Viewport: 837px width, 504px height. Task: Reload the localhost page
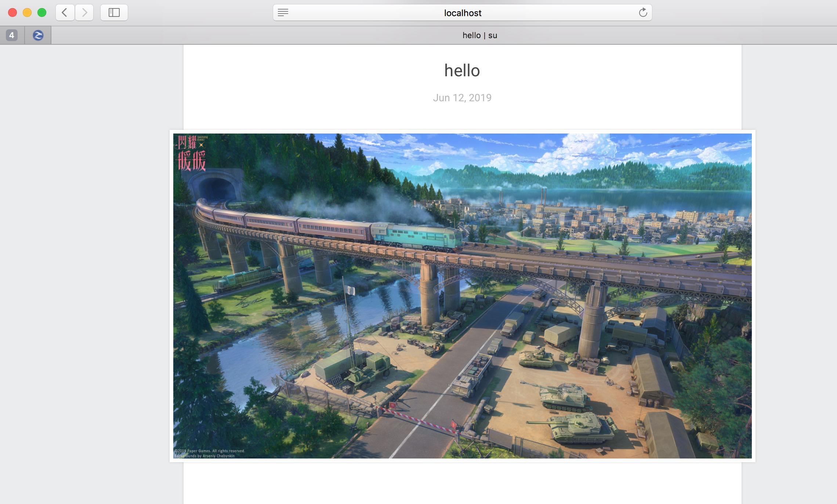[x=643, y=12]
